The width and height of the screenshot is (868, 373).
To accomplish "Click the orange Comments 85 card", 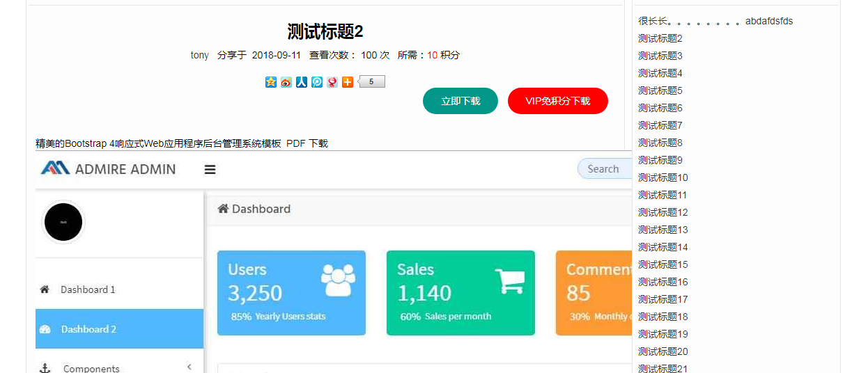I will tap(594, 293).
